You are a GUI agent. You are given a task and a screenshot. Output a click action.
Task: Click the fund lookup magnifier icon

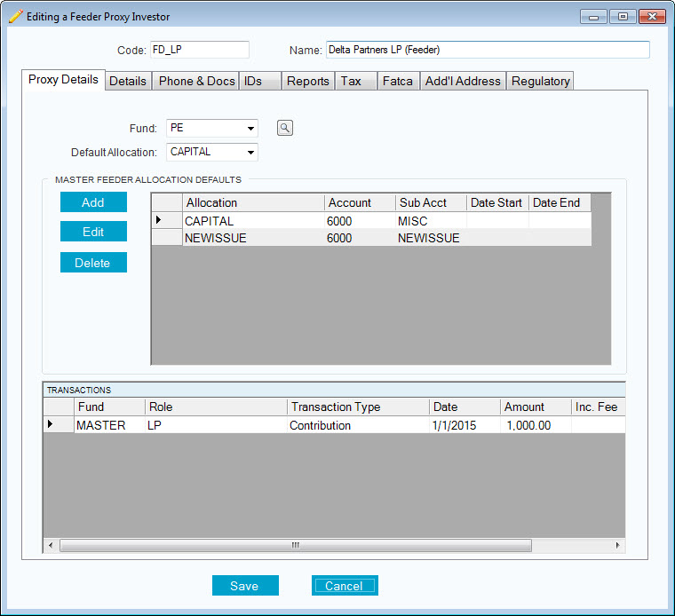[284, 129]
